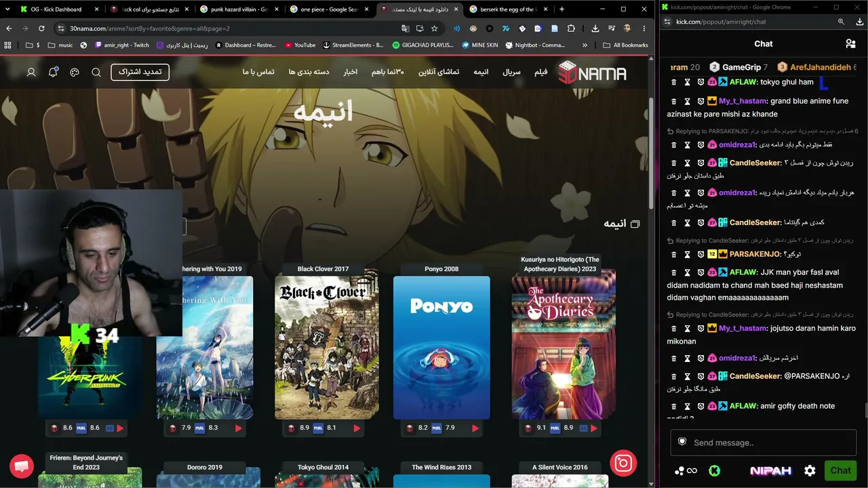Click the 30NAMA logo
The image size is (868, 488).
(x=593, y=73)
